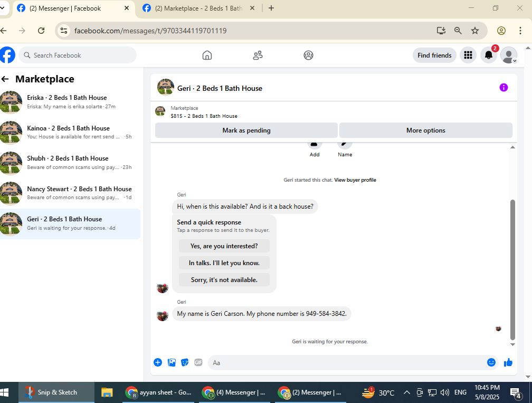Open more actions plus icon
Viewport: 532px width, 403px height.
tap(158, 363)
